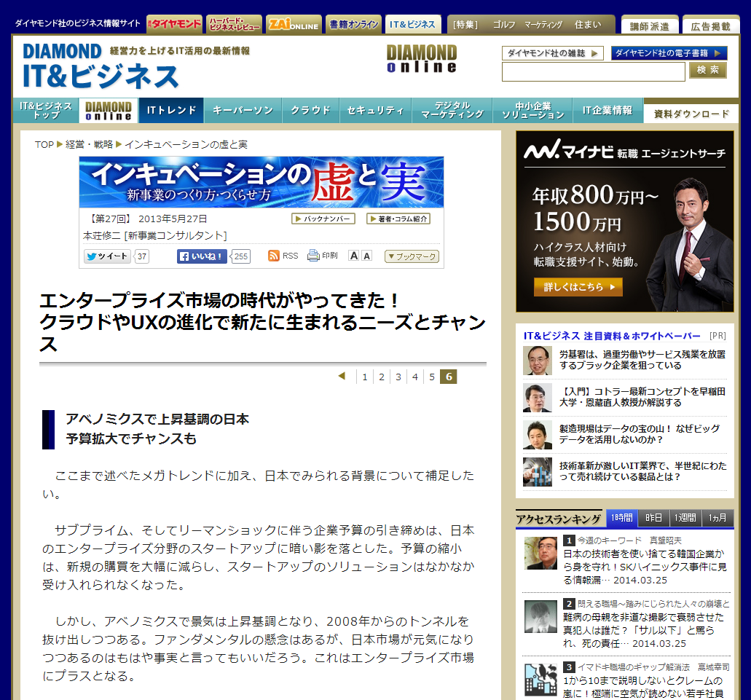Go to page 5 of the article

(x=432, y=377)
